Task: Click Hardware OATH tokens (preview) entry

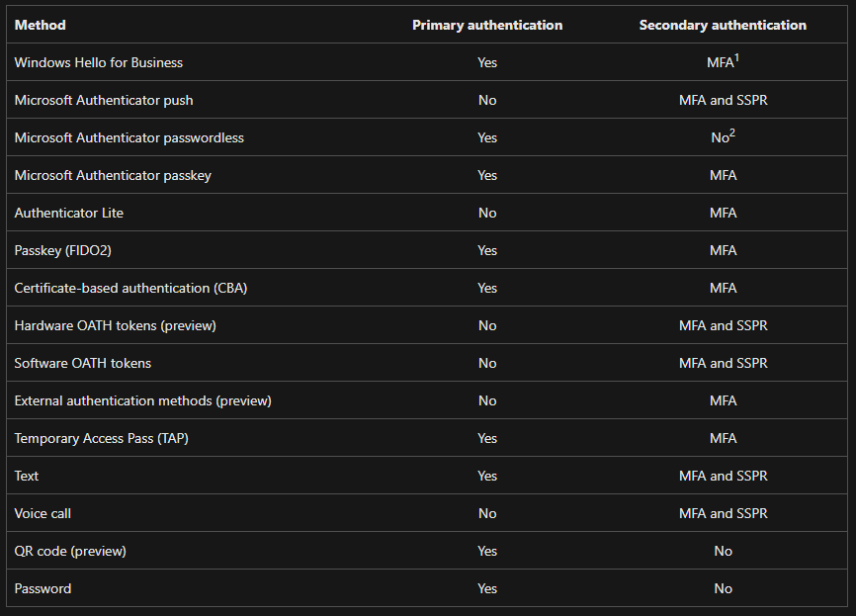Action: [x=115, y=325]
